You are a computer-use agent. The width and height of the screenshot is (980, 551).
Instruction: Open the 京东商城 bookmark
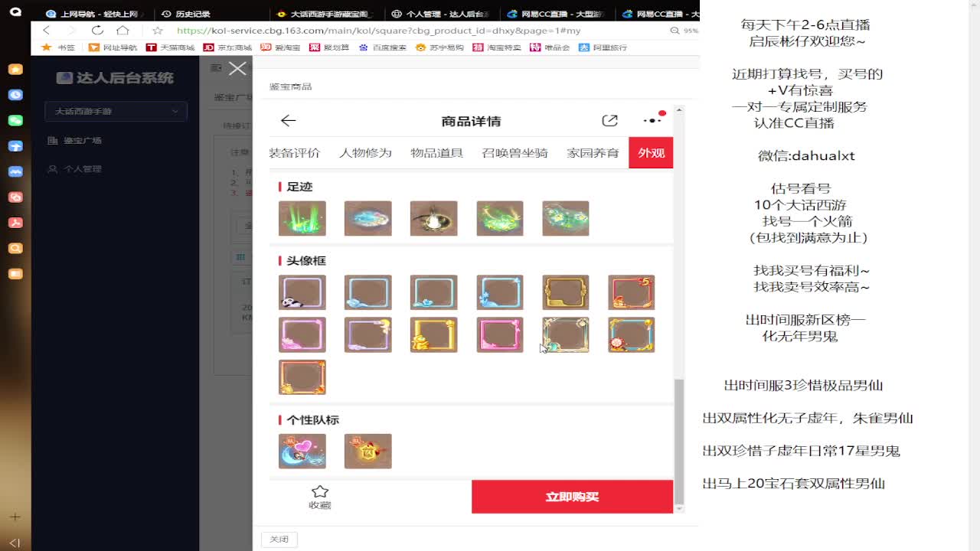point(227,47)
